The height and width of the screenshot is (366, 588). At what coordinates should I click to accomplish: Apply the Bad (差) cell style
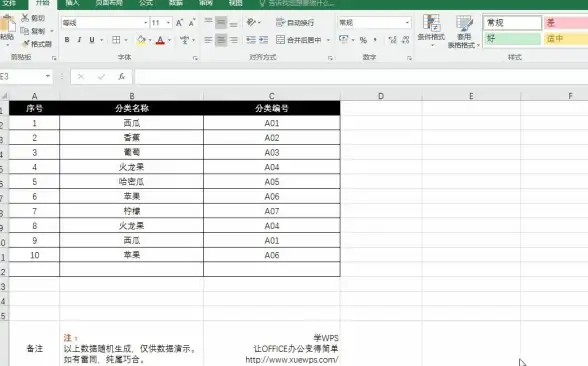tap(566, 22)
